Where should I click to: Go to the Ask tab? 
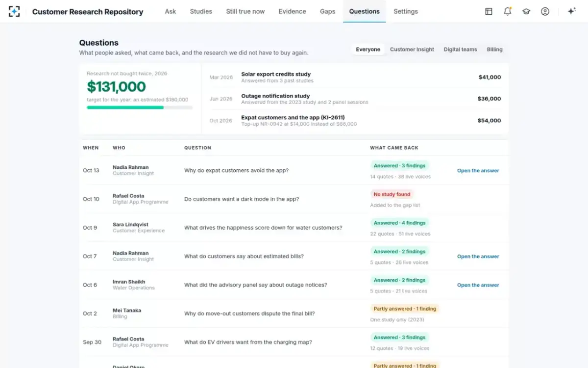coord(171,11)
